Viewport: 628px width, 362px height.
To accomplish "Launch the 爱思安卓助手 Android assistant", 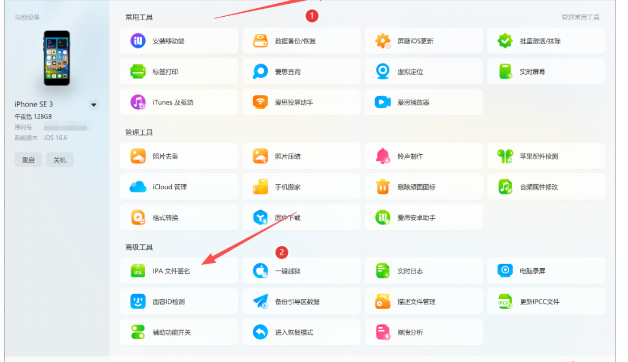I will coord(424,217).
